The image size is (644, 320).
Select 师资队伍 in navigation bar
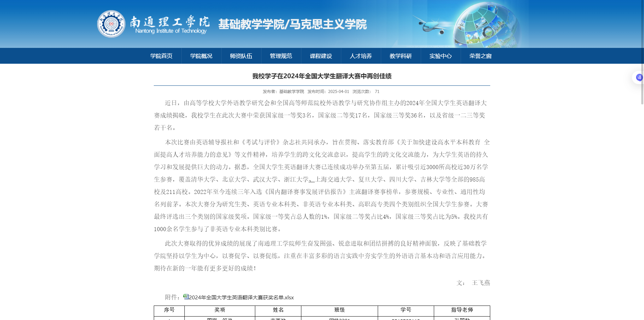tap(241, 56)
